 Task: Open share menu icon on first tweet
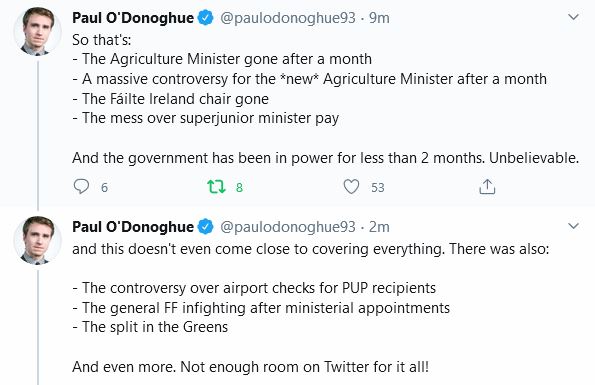(487, 187)
